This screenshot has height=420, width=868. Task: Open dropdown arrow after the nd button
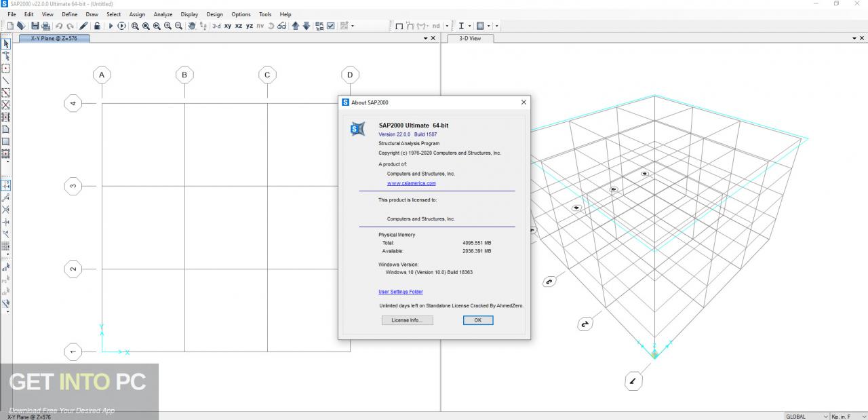click(x=447, y=26)
